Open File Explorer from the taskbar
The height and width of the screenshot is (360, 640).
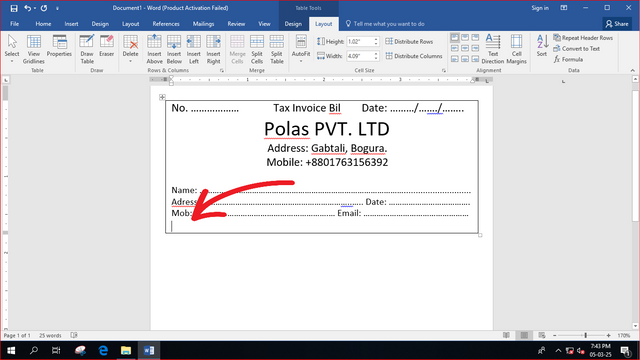[x=126, y=351]
